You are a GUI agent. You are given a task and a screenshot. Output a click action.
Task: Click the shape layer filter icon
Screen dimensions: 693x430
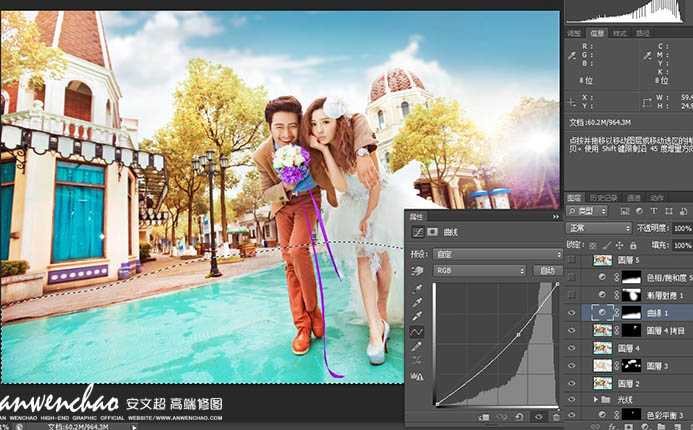[669, 211]
